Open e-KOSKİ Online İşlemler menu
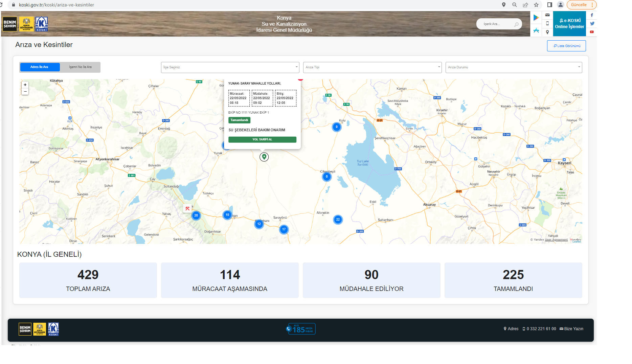Image resolution: width=632 pixels, height=364 pixels. [x=569, y=24]
